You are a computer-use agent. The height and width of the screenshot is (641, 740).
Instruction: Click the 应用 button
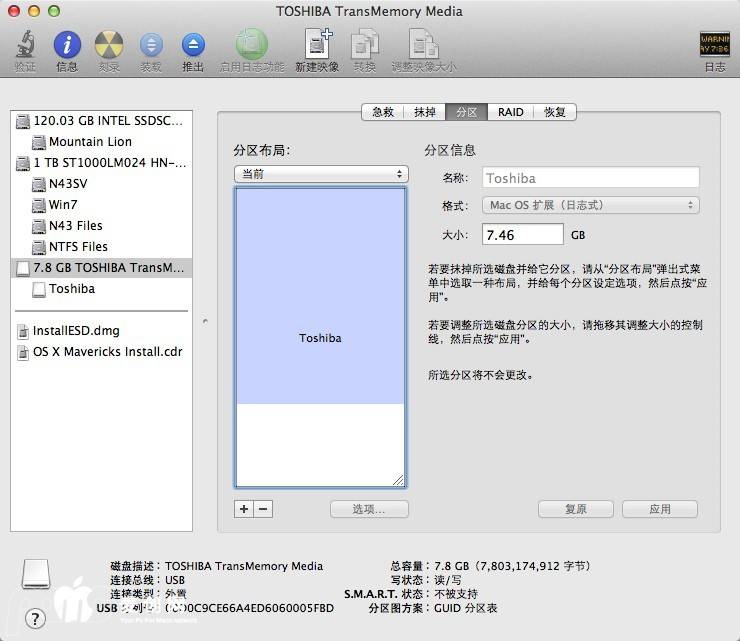[659, 509]
